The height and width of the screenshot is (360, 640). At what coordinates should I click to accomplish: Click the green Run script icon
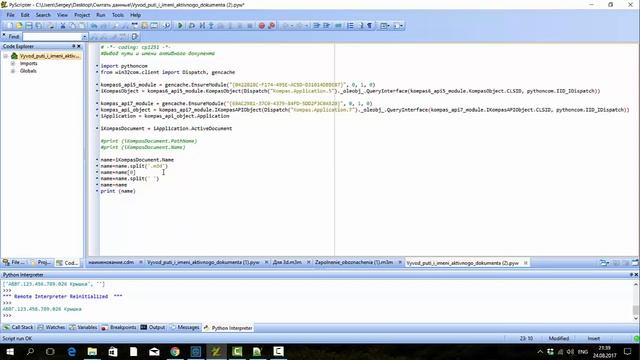tap(180, 26)
